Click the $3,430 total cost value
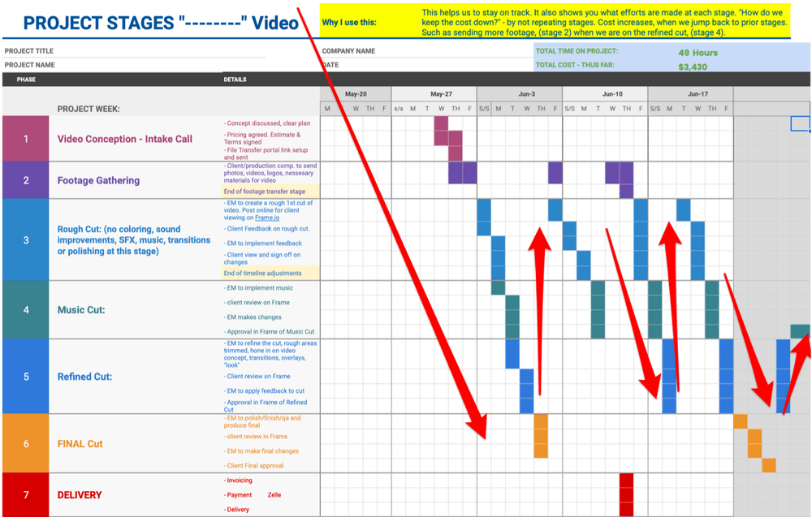812x517 pixels. tap(692, 67)
